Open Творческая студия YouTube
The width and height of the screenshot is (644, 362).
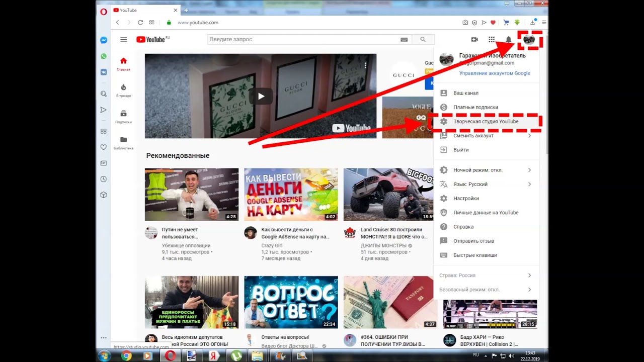point(486,122)
